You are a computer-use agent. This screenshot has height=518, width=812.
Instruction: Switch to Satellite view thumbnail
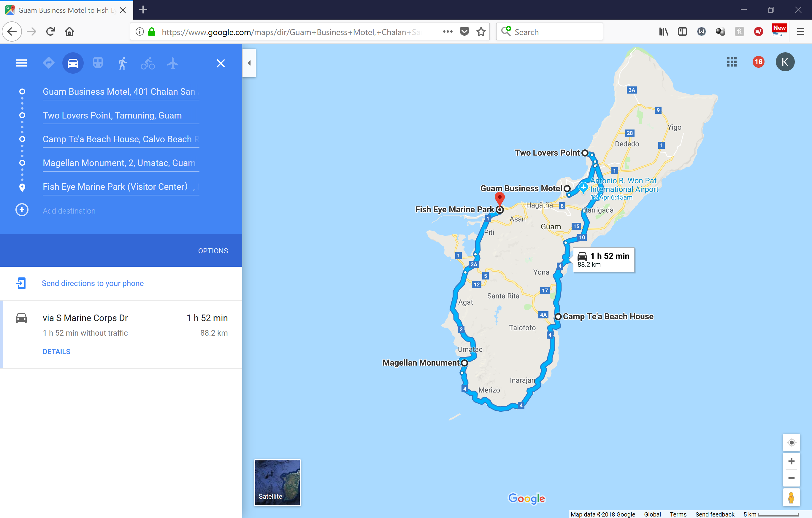tap(277, 482)
